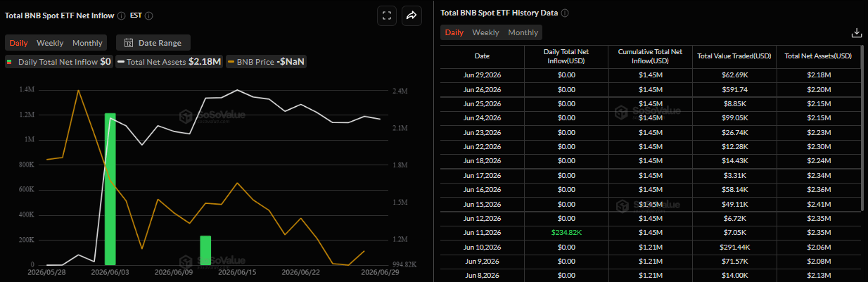The width and height of the screenshot is (868, 282).
Task: Click the $8.85K value traded cell
Action: click(734, 103)
